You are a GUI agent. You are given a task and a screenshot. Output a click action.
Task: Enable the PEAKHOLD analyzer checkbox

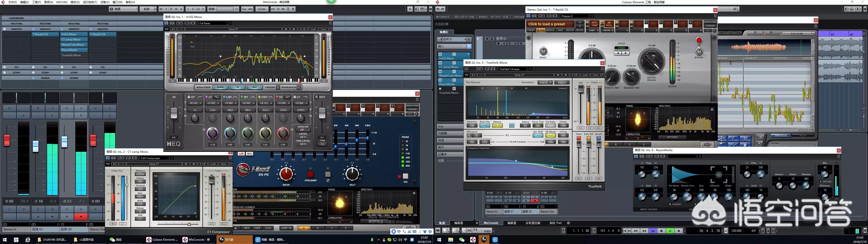pos(299,87)
